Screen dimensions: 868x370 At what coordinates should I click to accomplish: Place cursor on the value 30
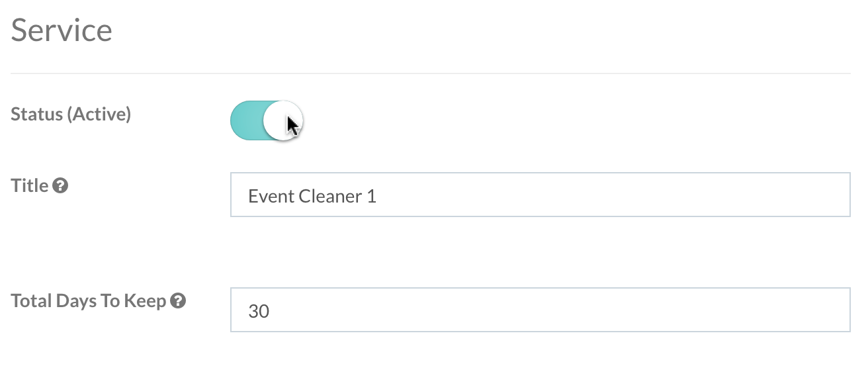pyautogui.click(x=259, y=311)
